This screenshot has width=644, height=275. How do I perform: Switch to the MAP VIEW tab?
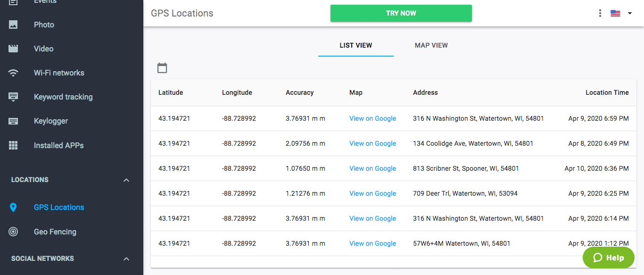click(x=431, y=45)
